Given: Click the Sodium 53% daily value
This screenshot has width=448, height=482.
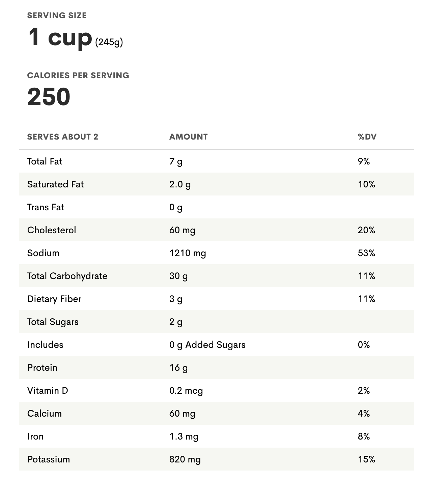Looking at the screenshot, I should pos(366,253).
